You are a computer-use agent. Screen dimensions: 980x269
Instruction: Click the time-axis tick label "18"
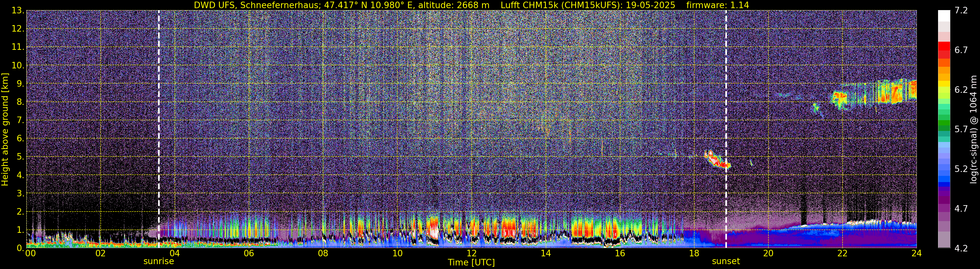[x=694, y=253]
